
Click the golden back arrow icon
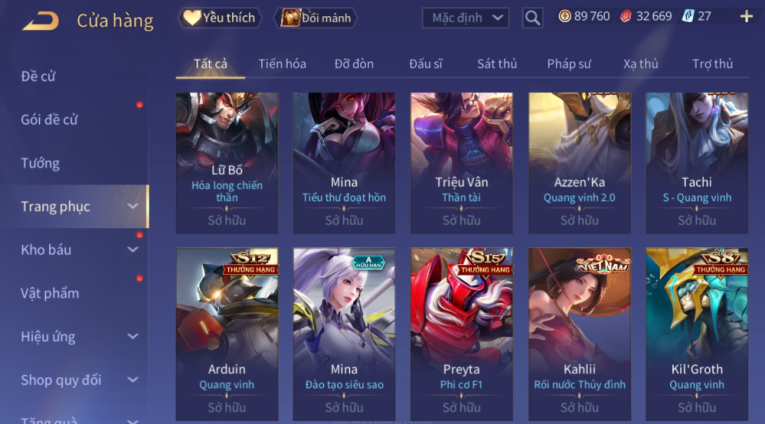coord(40,20)
